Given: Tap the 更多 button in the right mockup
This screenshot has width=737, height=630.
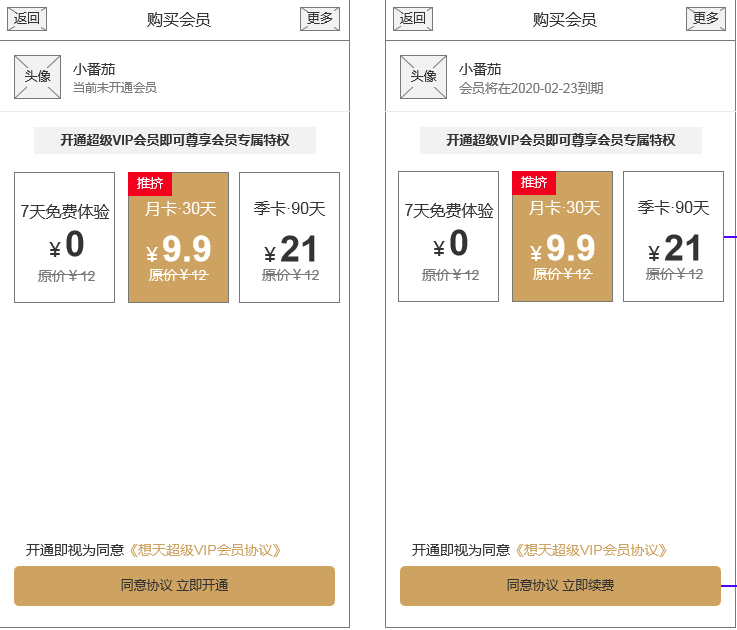Looking at the screenshot, I should click(706, 19).
